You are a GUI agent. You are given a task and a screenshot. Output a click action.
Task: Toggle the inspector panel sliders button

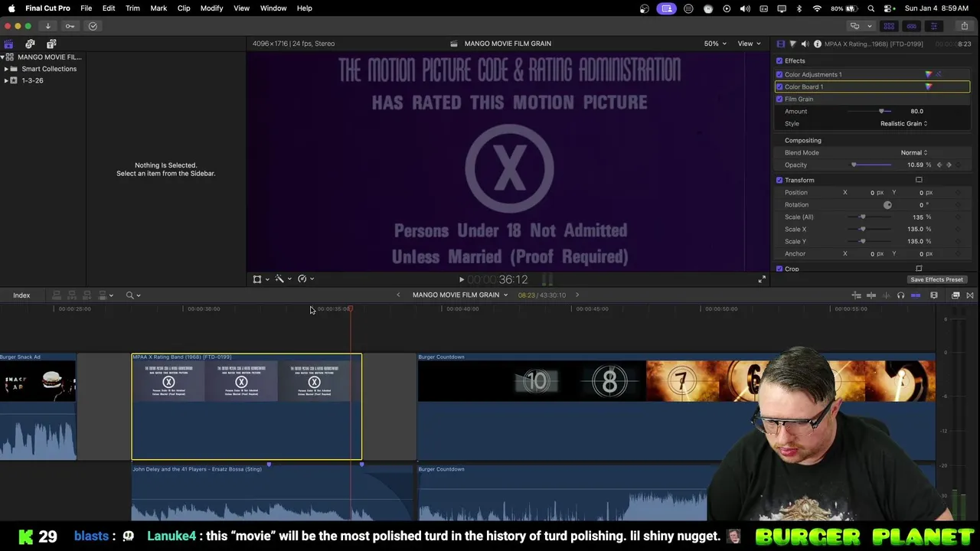(933, 26)
